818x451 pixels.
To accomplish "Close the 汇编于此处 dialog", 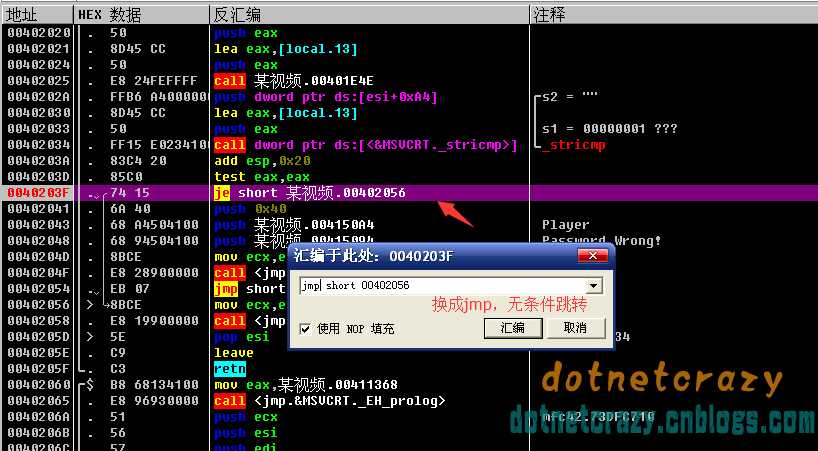I will pyautogui.click(x=593, y=255).
